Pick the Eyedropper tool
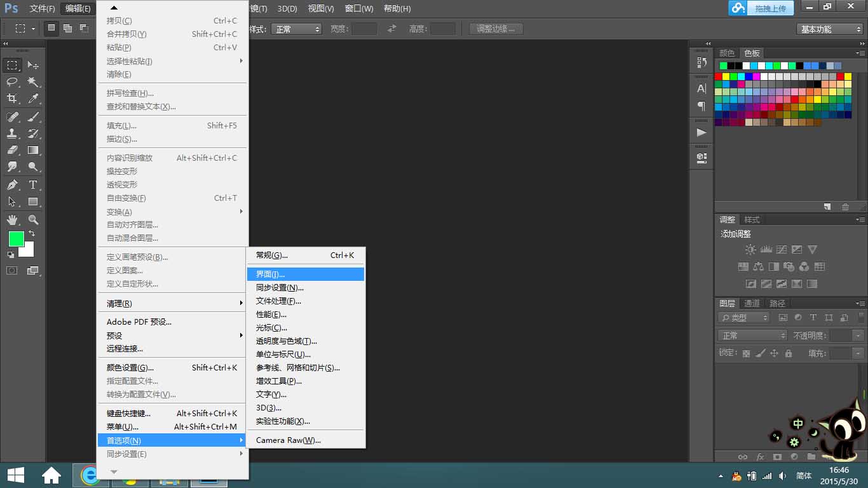Screen dimensions: 868x488 coord(33,98)
